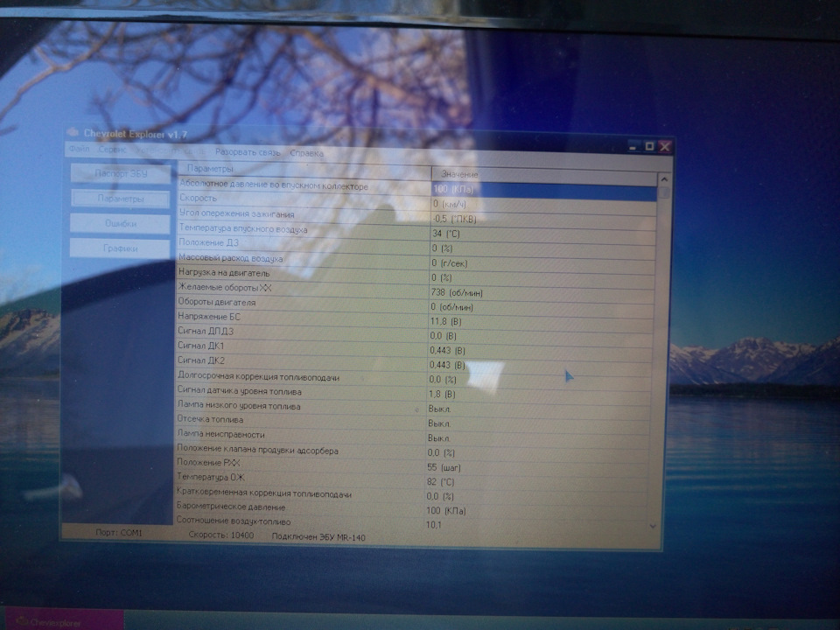Select Сигнал датчика уровня топлива row

coord(415,393)
